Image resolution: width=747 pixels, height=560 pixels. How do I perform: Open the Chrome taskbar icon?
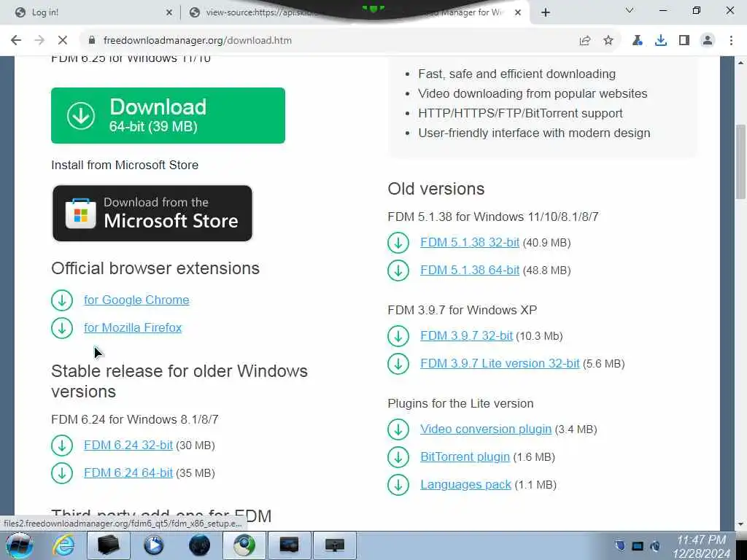click(244, 545)
